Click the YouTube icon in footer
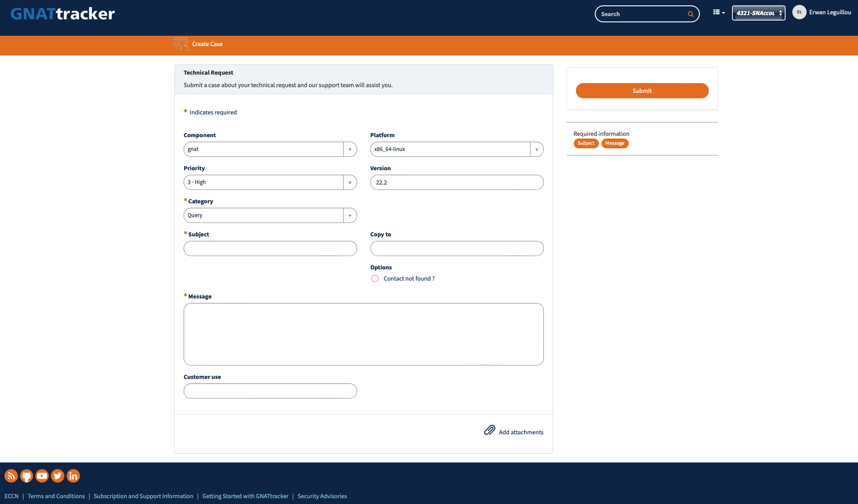The width and height of the screenshot is (858, 504). point(42,475)
